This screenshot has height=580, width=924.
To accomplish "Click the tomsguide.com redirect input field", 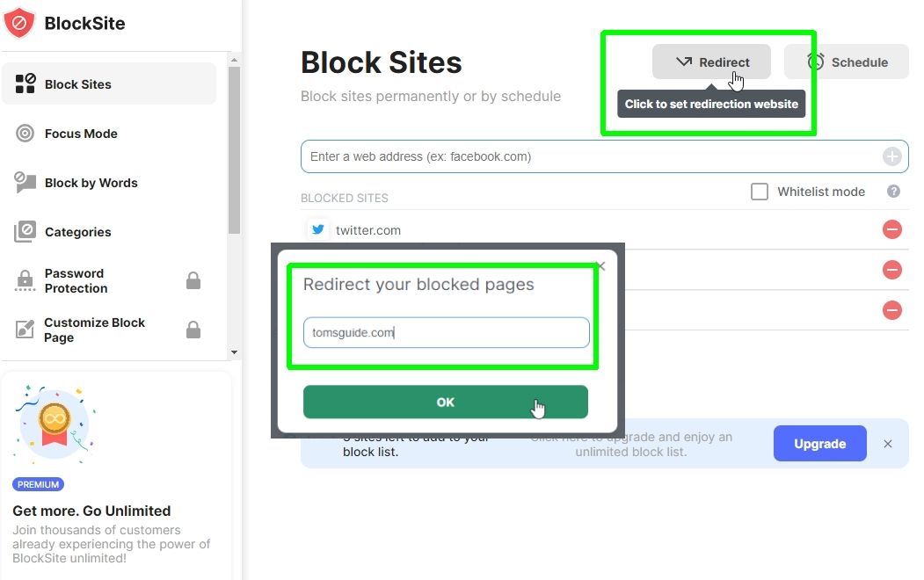I will coord(446,332).
